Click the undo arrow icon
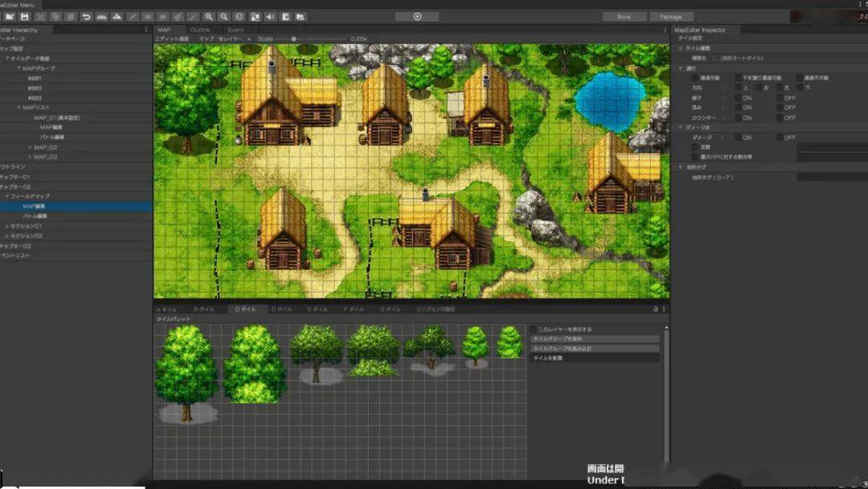868x489 pixels. tap(86, 16)
